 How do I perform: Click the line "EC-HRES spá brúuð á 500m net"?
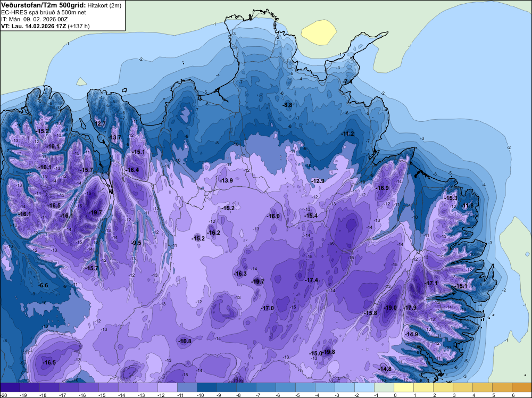[x=44, y=12]
